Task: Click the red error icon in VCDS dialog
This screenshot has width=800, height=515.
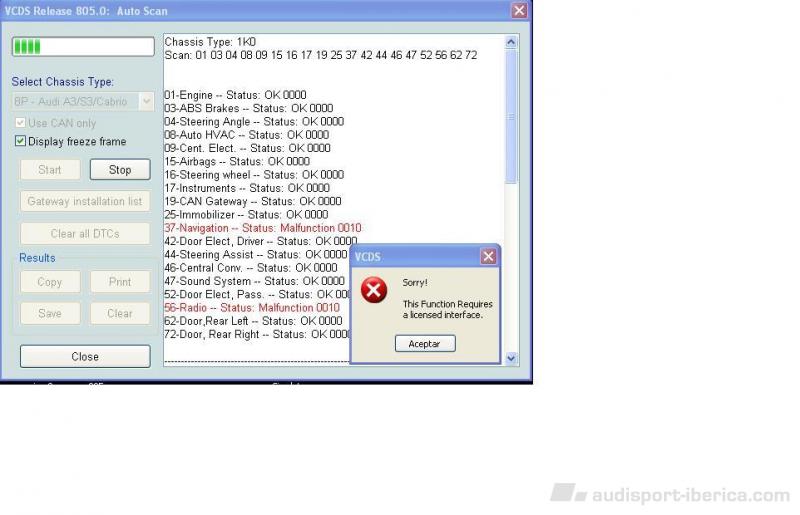Action: point(374,290)
